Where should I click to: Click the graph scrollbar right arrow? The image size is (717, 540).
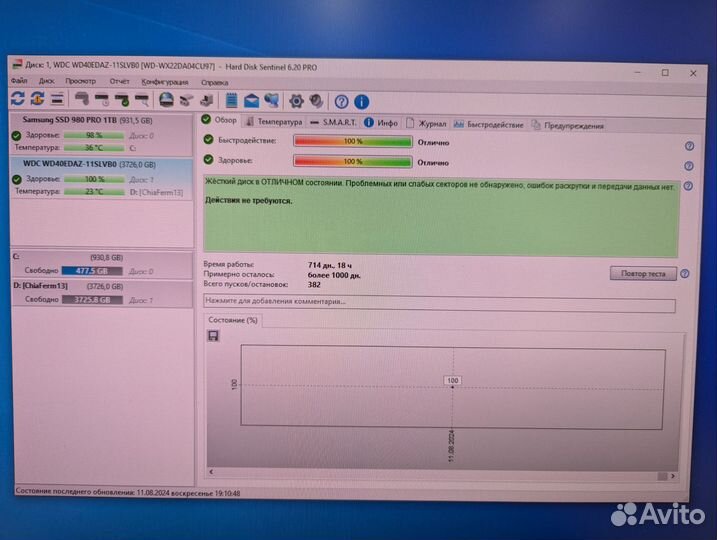[x=673, y=476]
